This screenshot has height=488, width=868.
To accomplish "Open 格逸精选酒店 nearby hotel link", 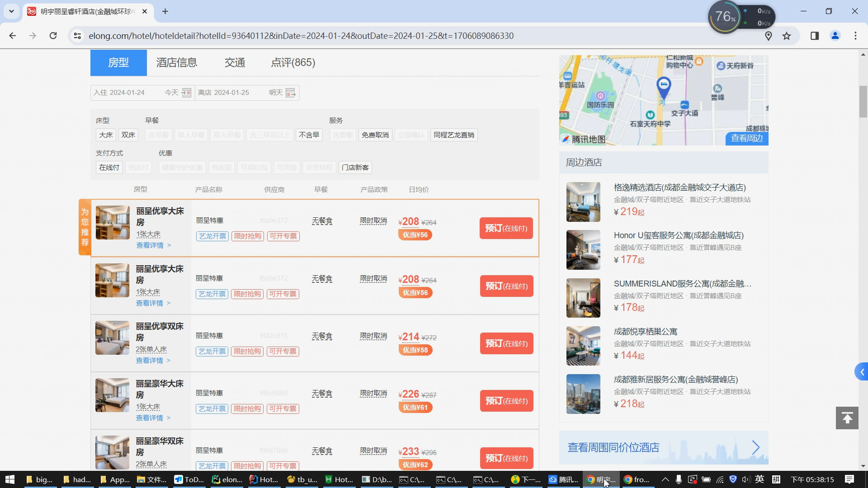I will [x=679, y=188].
